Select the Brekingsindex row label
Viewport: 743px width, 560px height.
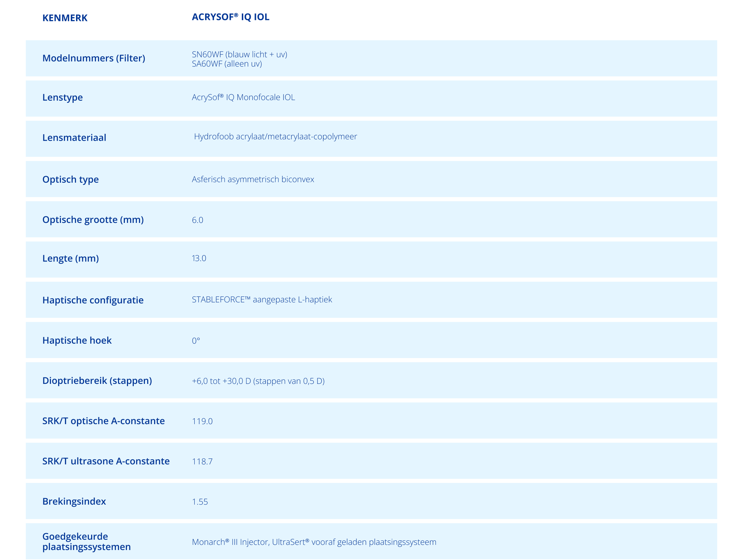74,502
